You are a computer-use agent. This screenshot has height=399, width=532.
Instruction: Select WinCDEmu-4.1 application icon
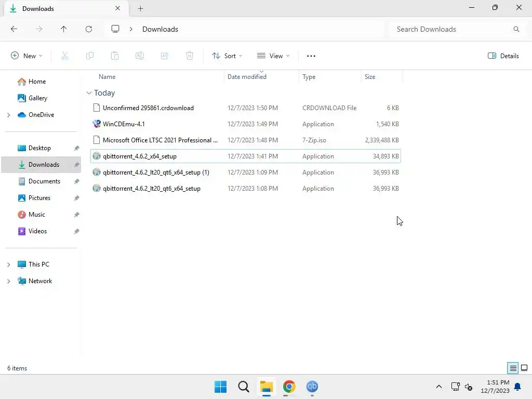point(97,124)
